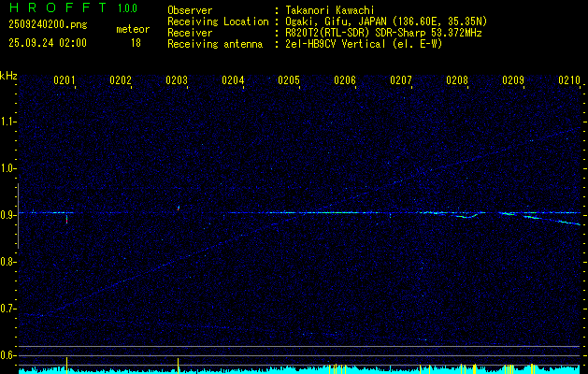588x374 pixels.
Task: Click the 0202 time marker
Action: click(121, 79)
